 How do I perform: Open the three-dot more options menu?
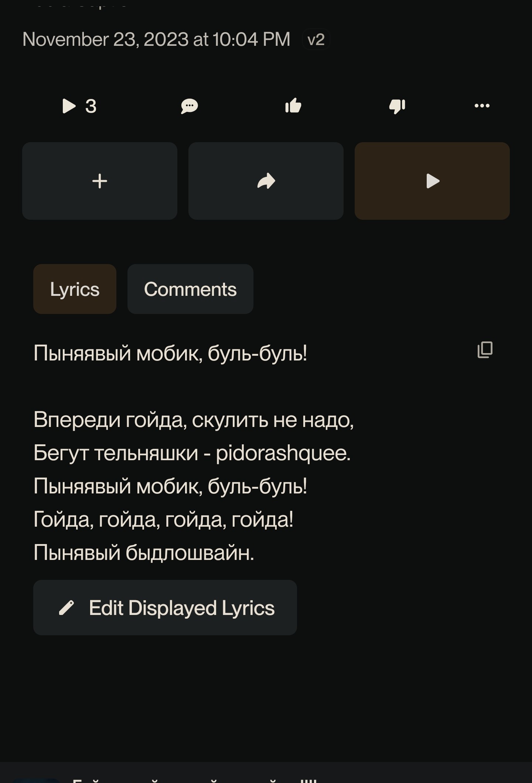pyautogui.click(x=482, y=106)
